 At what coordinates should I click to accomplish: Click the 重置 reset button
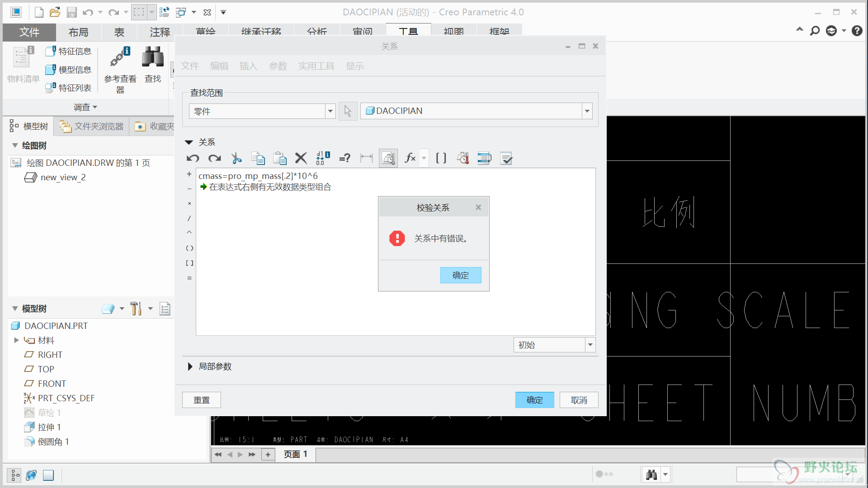[x=202, y=400]
